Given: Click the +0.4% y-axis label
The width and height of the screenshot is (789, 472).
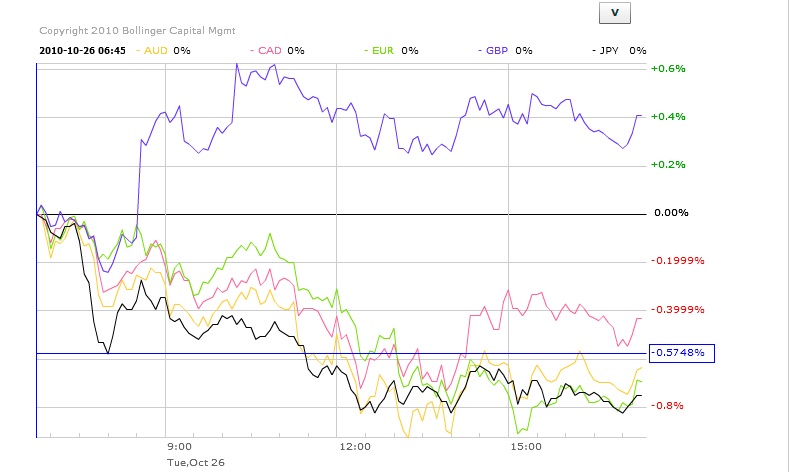Looking at the screenshot, I should click(668, 117).
